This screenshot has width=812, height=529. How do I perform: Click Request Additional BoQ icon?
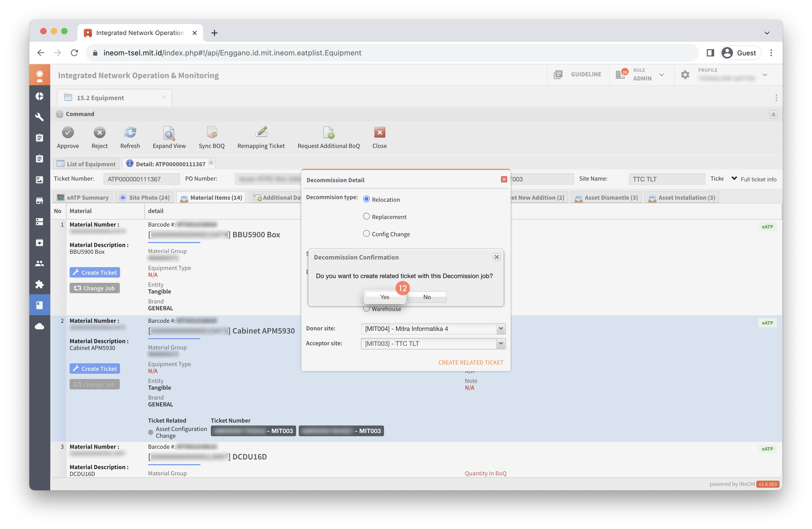click(x=329, y=133)
